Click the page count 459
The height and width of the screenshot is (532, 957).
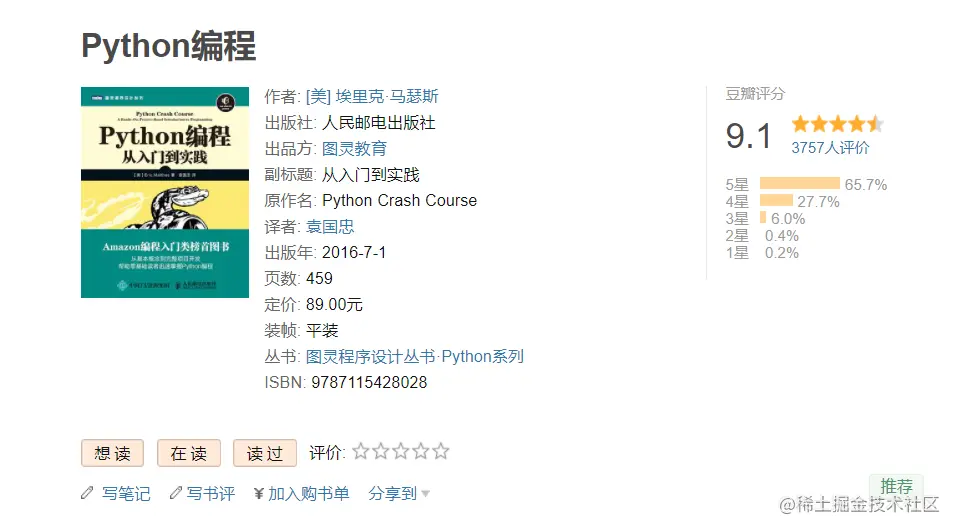click(x=319, y=279)
